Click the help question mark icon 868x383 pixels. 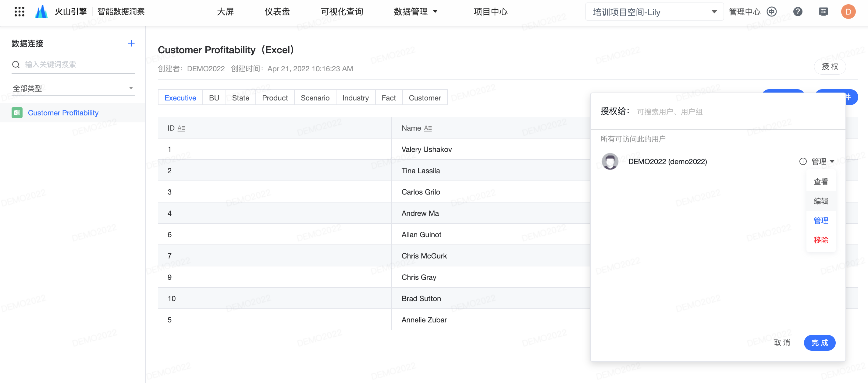tap(798, 12)
